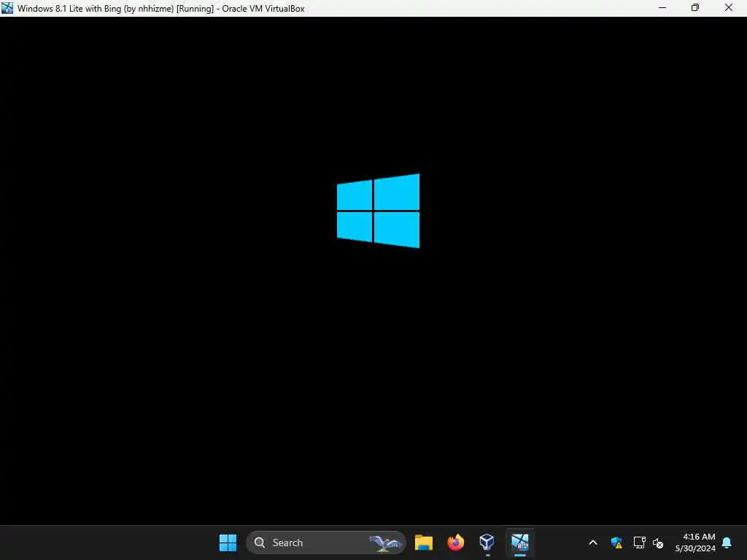The height and width of the screenshot is (560, 747).
Task: Open Windows Security tray icon
Action: point(616,542)
